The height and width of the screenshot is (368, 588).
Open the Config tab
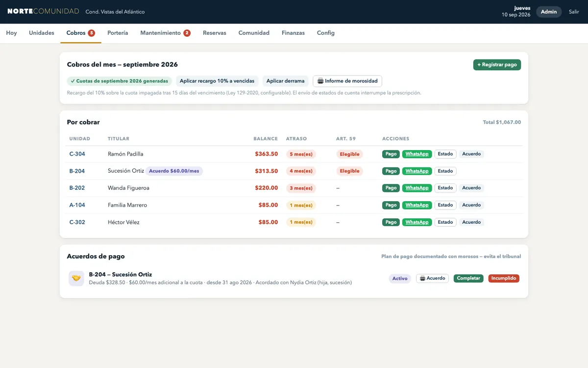point(326,33)
